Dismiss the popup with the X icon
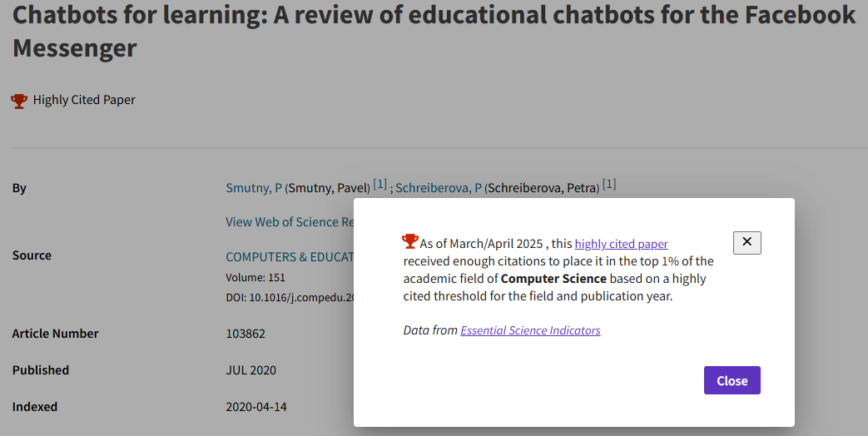The image size is (868, 436). pos(746,243)
